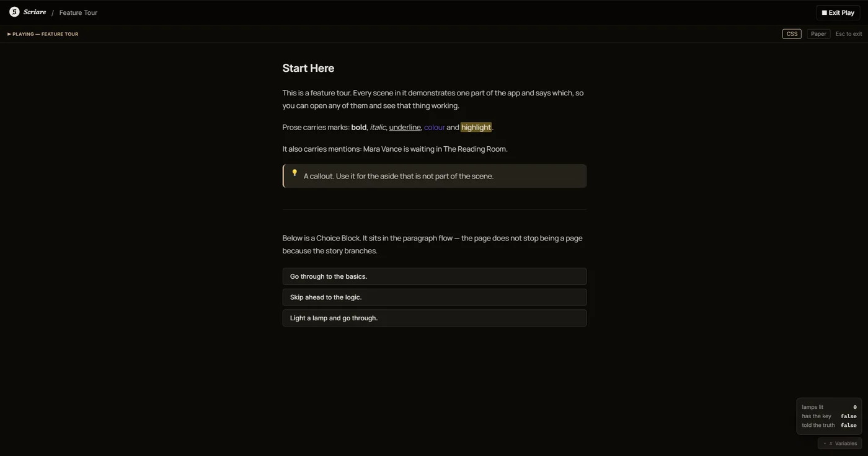Click the 'told the truth' variable row
The height and width of the screenshot is (456, 868).
click(829, 425)
